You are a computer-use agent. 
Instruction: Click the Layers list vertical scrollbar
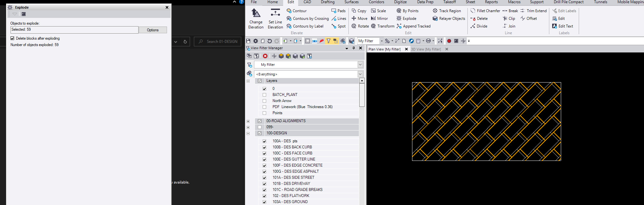click(x=362, y=95)
